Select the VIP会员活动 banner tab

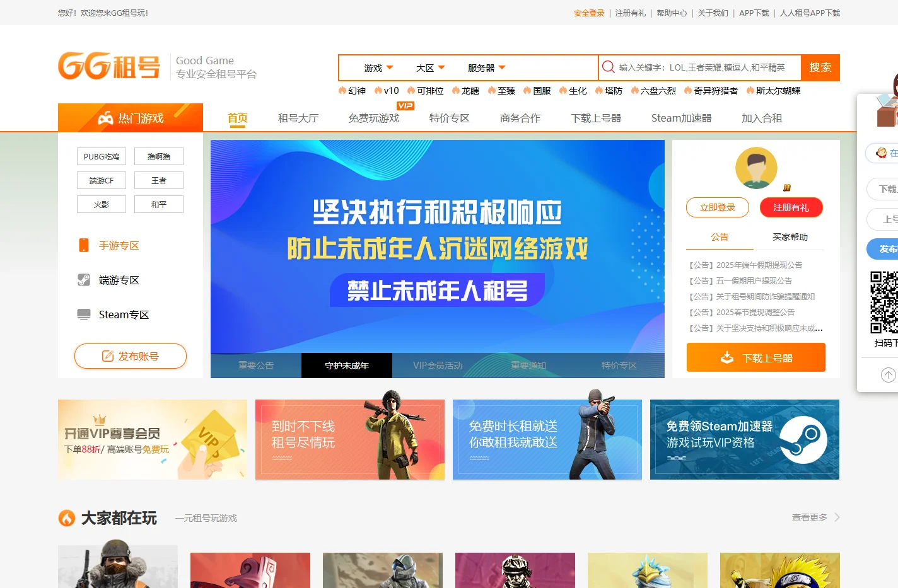coord(438,366)
